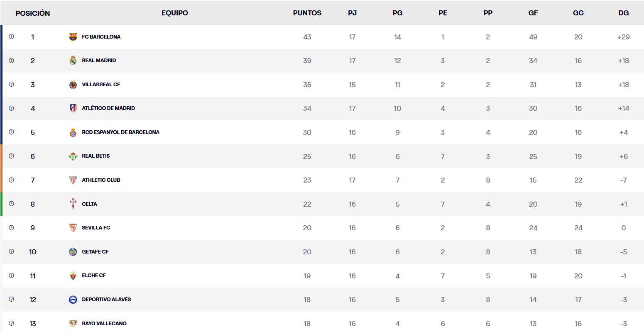The width and height of the screenshot is (644, 334).
Task: Open the Athletic Club team link
Action: [101, 180]
